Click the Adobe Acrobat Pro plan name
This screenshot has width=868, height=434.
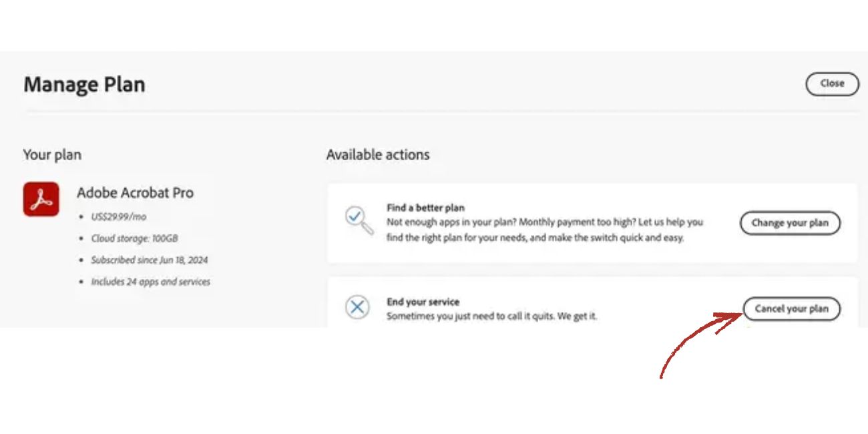tap(135, 193)
